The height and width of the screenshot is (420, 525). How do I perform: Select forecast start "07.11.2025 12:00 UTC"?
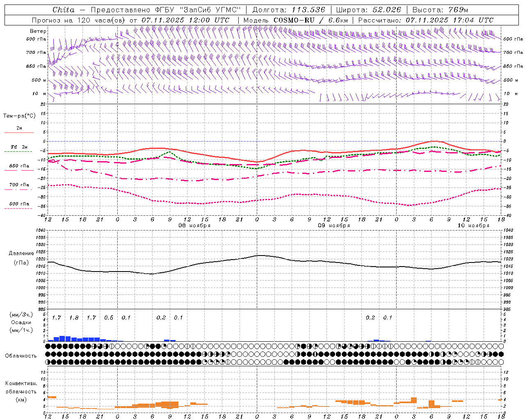(x=185, y=20)
